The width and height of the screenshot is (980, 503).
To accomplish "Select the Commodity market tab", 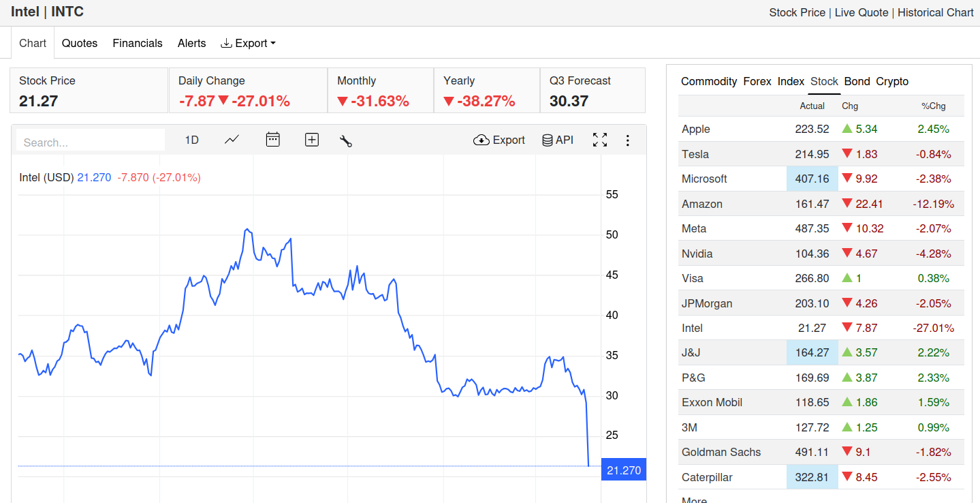I will 709,81.
